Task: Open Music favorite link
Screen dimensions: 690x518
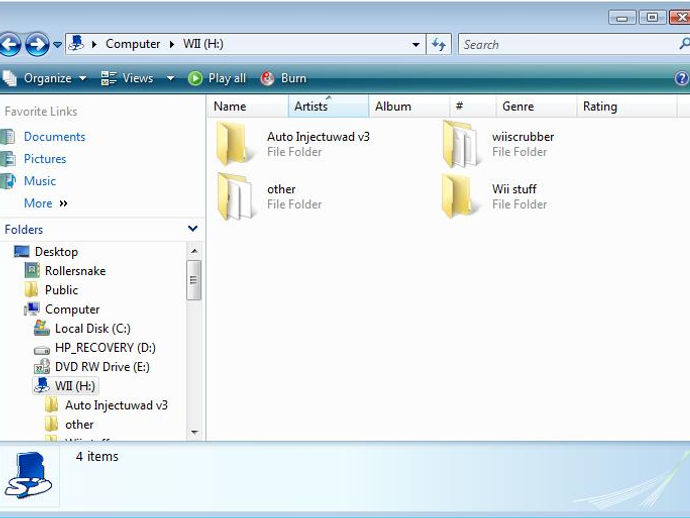Action: click(x=40, y=181)
